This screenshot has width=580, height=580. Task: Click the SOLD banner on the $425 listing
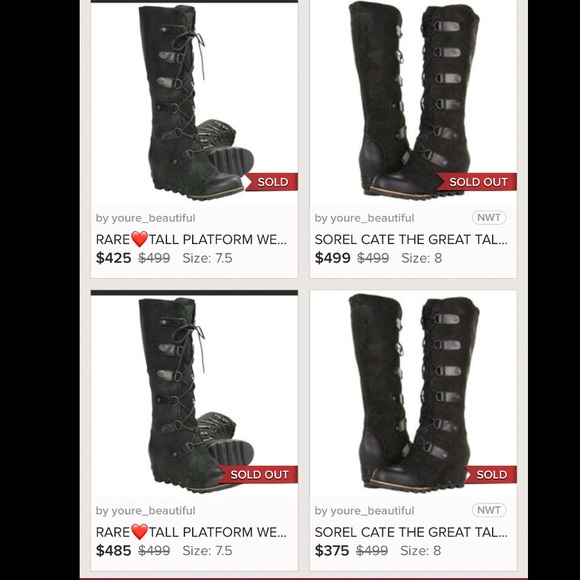point(270,182)
